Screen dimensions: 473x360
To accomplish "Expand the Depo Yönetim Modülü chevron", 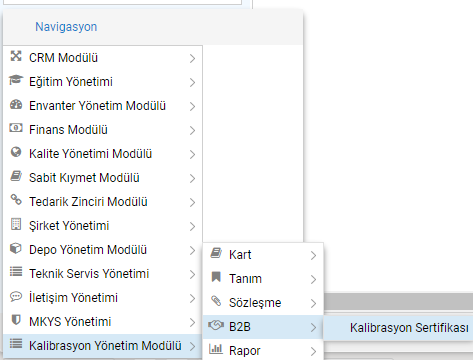I will click(192, 250).
